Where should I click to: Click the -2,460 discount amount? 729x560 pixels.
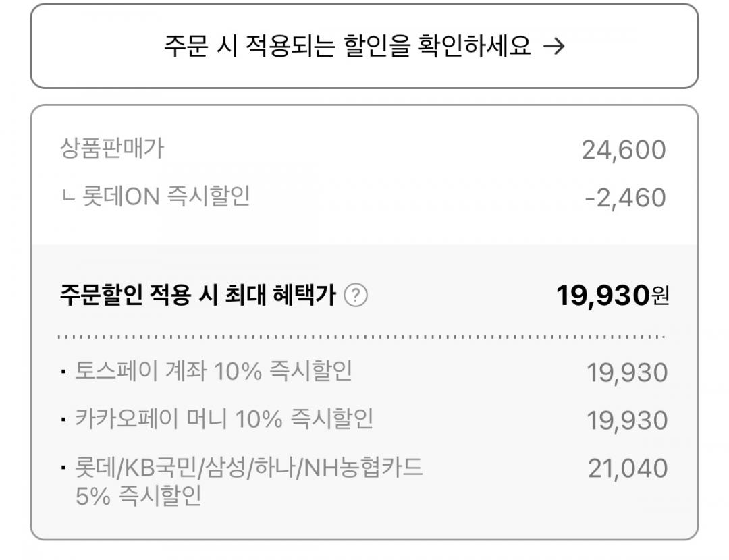(625, 198)
